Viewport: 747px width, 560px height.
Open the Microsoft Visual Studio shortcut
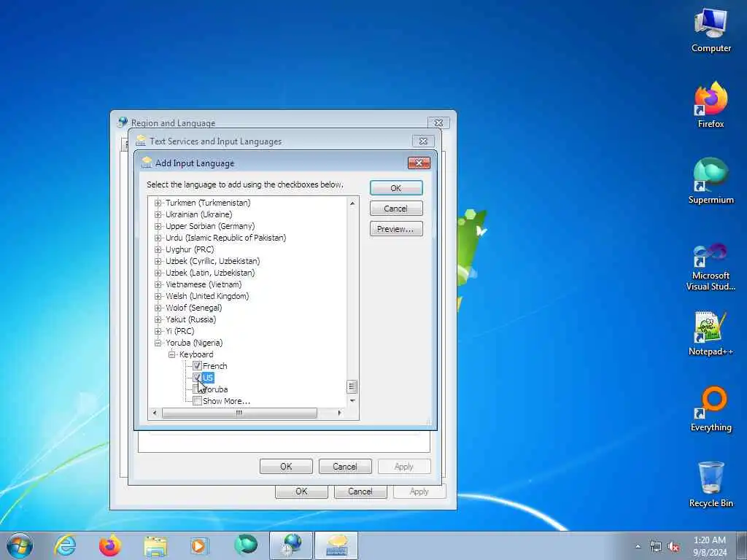711,268
